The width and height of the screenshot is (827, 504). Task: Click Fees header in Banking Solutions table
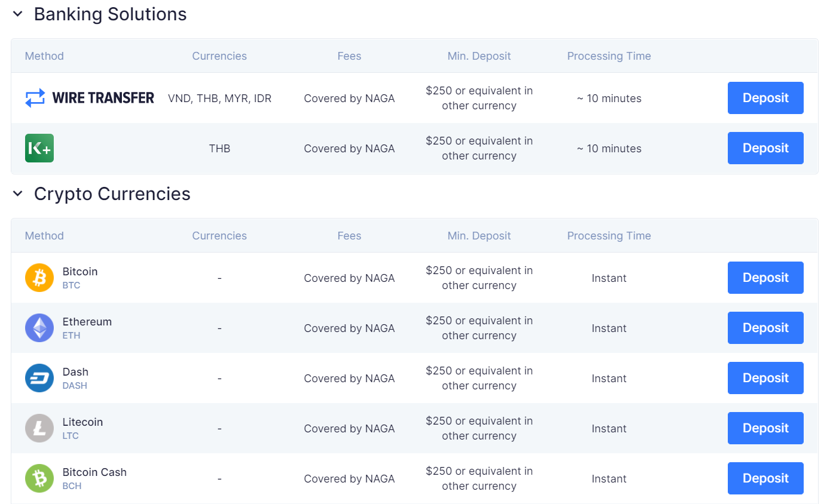click(x=350, y=56)
